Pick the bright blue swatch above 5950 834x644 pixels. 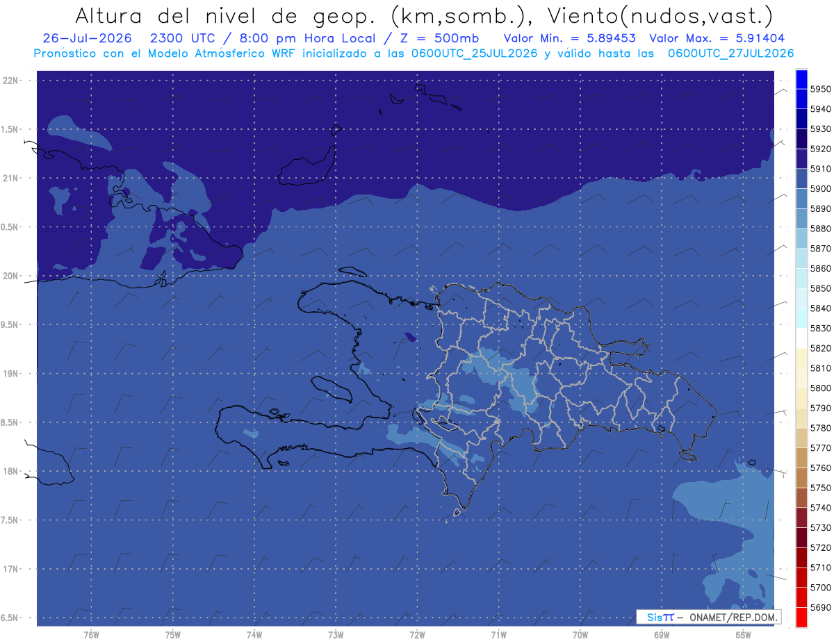tap(801, 79)
